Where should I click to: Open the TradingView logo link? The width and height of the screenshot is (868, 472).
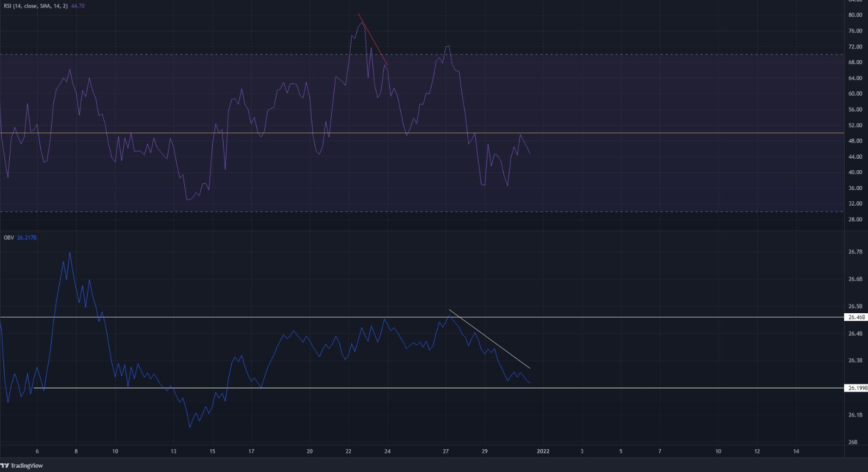coord(22,465)
